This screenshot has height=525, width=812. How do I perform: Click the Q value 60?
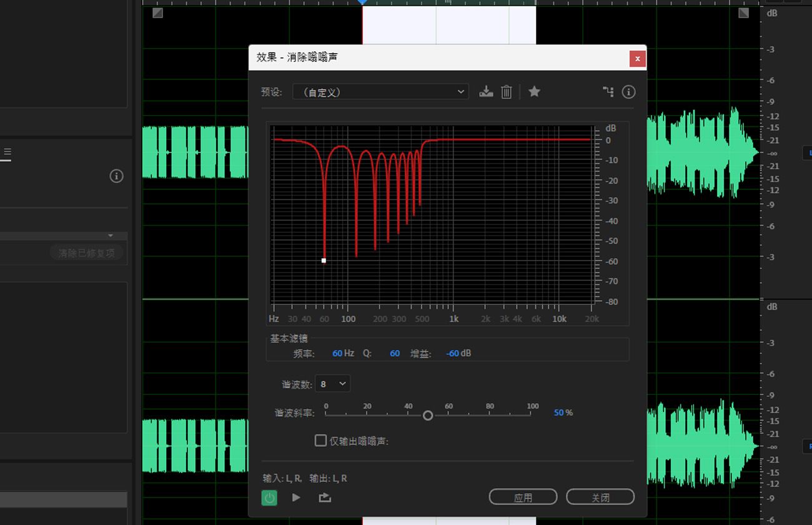point(395,353)
